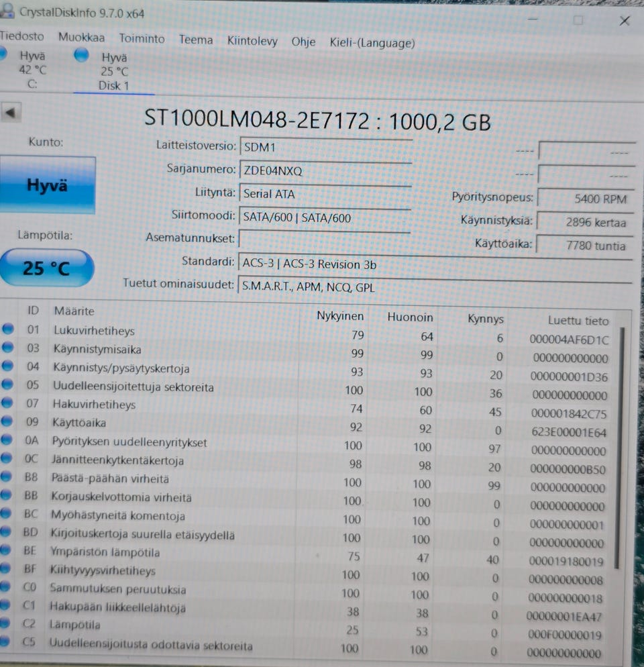644x667 pixels.
Task: Click status dot for BF Kiihtyvyysvirhetiheys
Action: [x=5, y=568]
